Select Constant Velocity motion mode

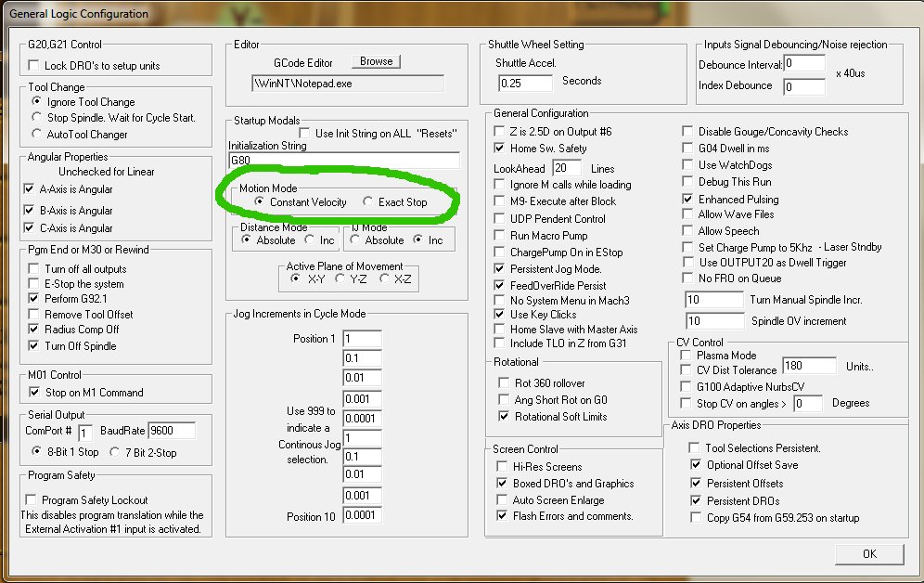[260, 201]
